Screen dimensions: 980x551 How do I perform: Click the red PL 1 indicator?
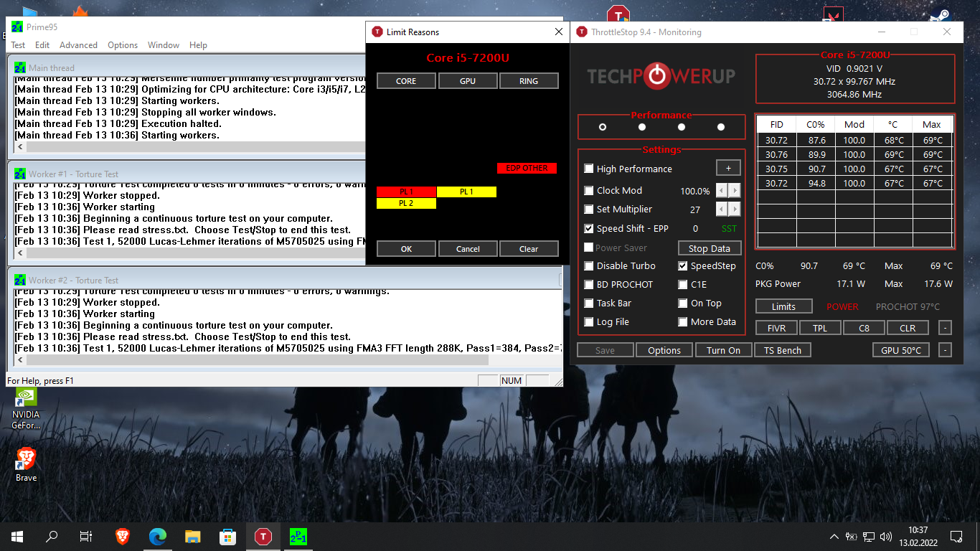(406, 192)
